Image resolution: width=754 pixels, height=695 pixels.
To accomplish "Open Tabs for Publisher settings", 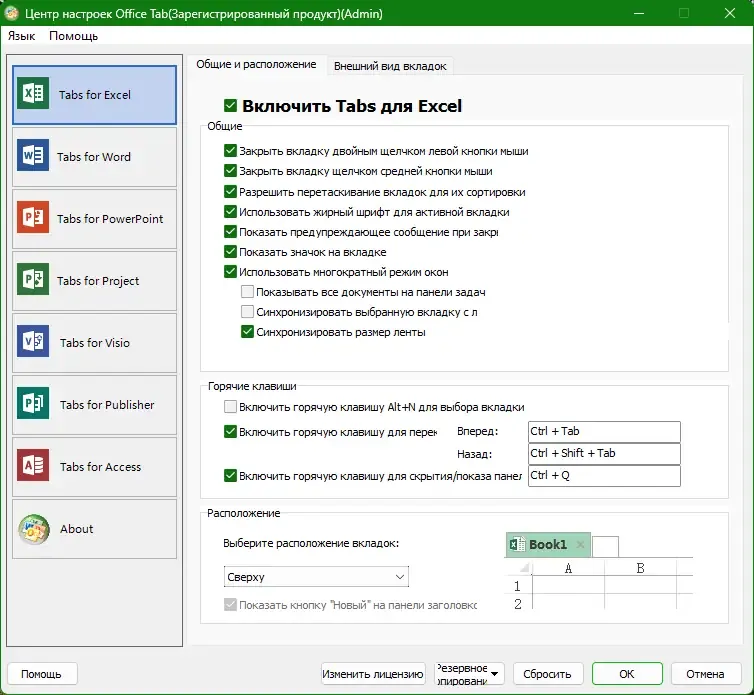I will (94, 405).
